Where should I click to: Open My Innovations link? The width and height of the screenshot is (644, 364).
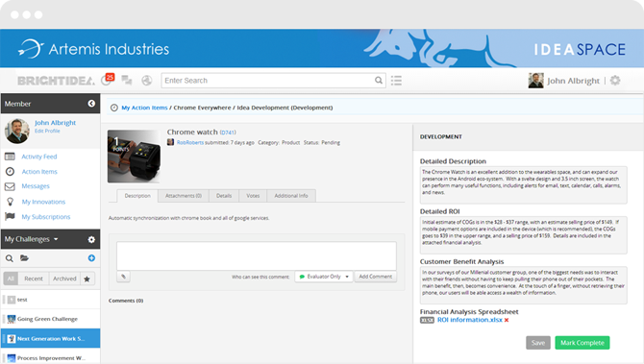[x=43, y=202]
